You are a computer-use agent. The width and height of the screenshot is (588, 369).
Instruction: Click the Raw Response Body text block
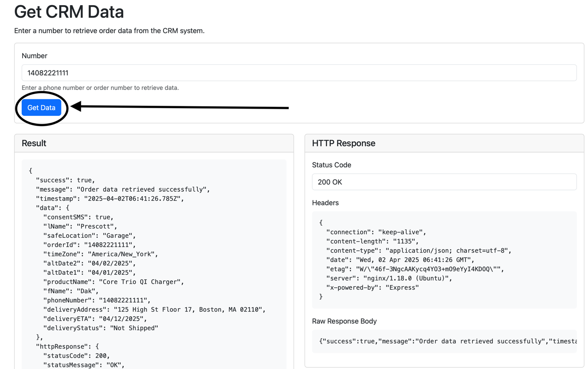pos(447,341)
